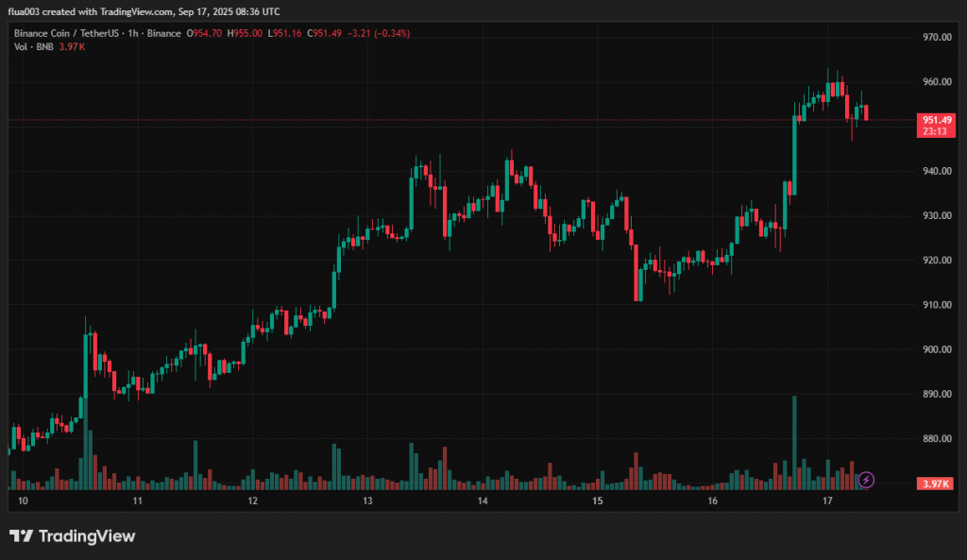Click the tallest volume bar before day 17
The image size is (967, 560).
tap(794, 442)
